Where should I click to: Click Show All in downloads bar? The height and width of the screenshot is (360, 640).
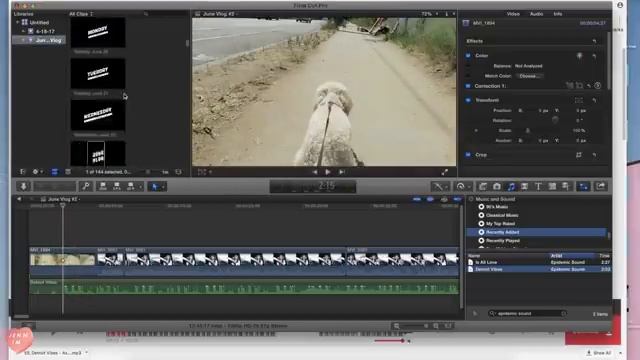[599, 353]
